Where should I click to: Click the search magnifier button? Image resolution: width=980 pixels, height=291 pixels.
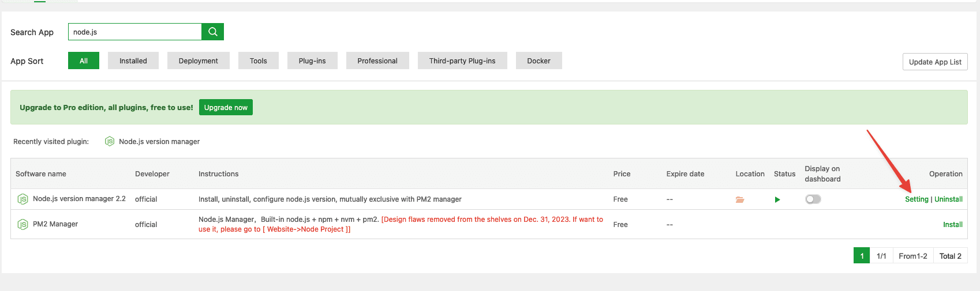tap(212, 32)
